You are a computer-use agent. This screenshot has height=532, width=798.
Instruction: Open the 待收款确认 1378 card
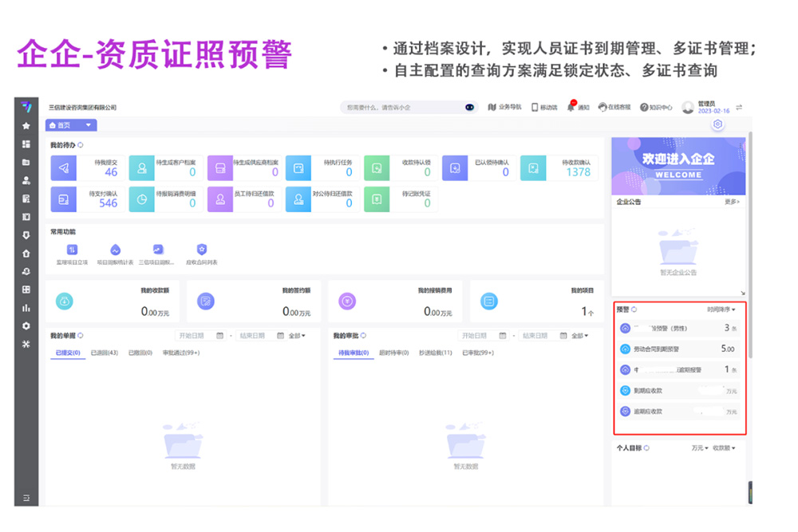click(557, 167)
